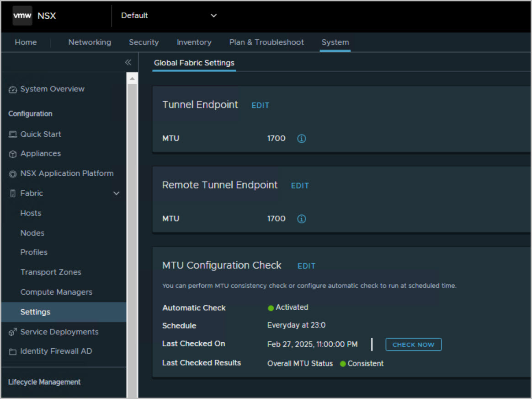Click the Quick Start laptop icon

click(x=13, y=135)
